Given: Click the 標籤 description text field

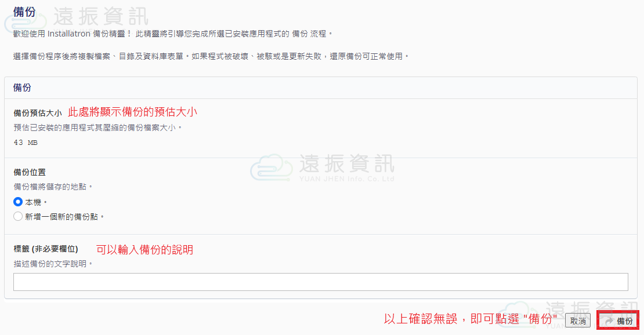Looking at the screenshot, I should pos(320,282).
